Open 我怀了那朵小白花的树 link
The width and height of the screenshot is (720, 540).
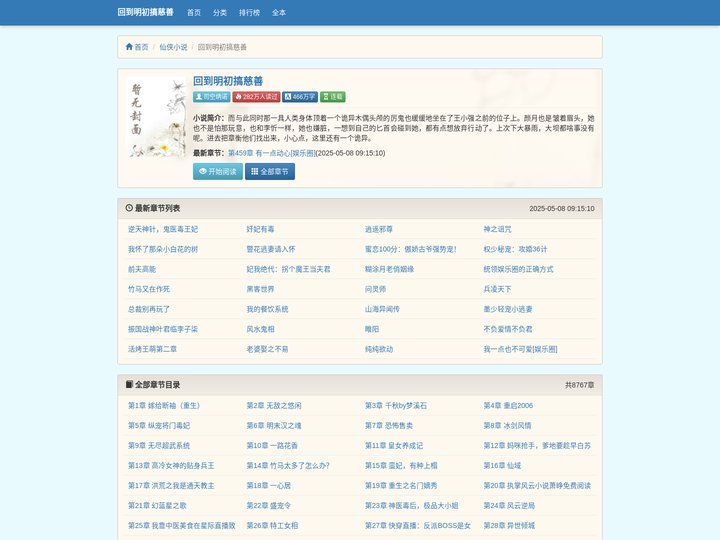pos(163,249)
